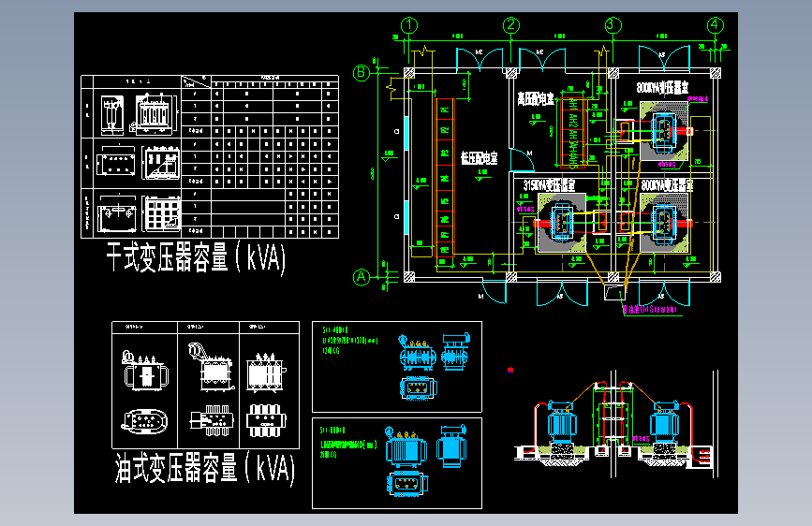Select the top double door of upper 800KVA room
The image size is (812, 526).
point(664,58)
